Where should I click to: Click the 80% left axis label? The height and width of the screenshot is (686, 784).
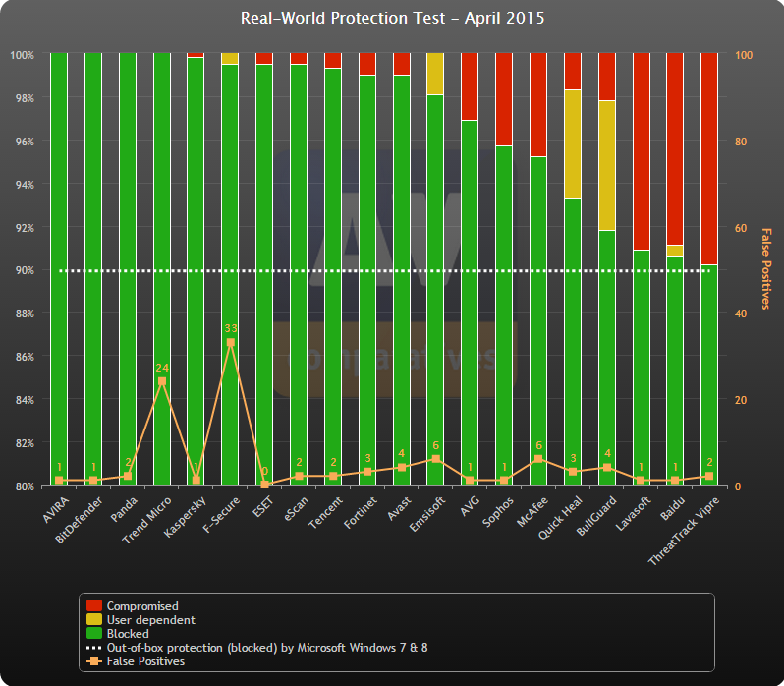coord(25,486)
